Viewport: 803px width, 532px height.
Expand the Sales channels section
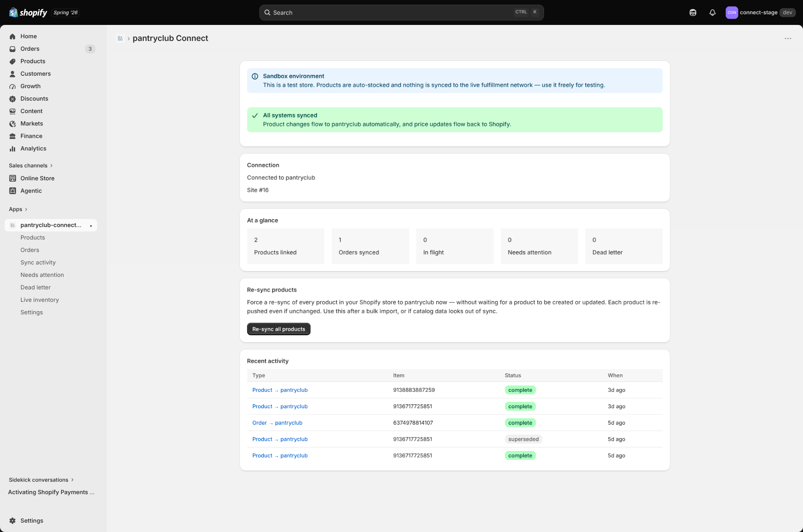click(31, 166)
